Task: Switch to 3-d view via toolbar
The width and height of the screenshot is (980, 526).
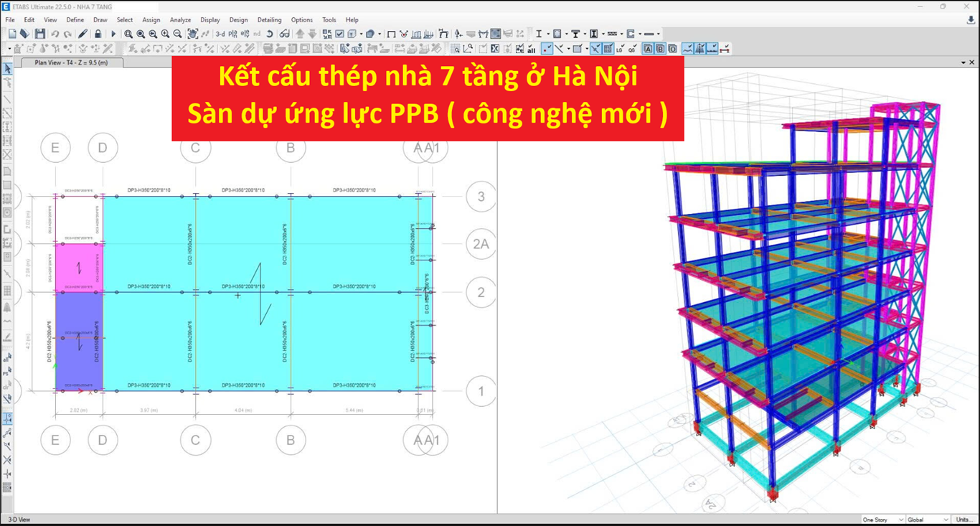Action: click(x=220, y=34)
